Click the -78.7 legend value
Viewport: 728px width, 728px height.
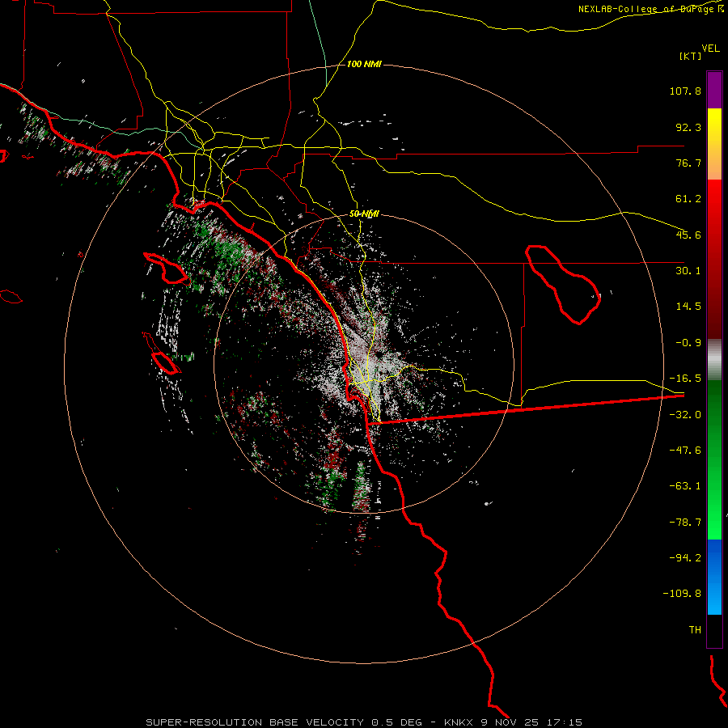pos(685,523)
